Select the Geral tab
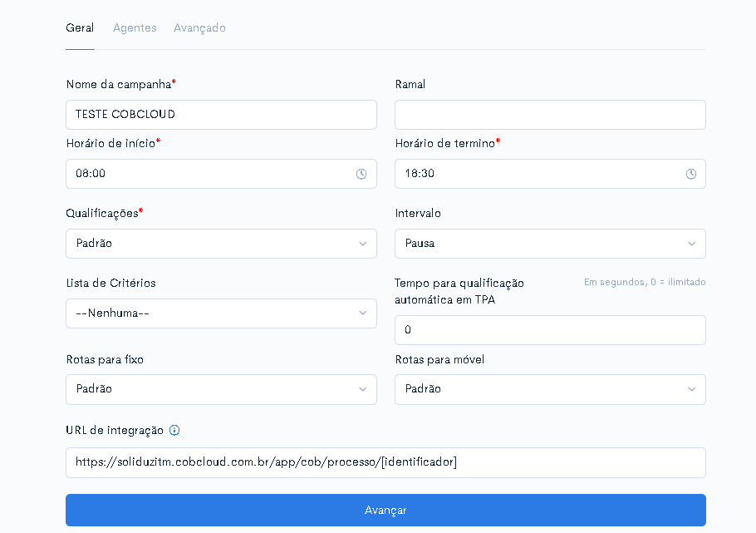Image resolution: width=756 pixels, height=533 pixels. pyautogui.click(x=80, y=28)
